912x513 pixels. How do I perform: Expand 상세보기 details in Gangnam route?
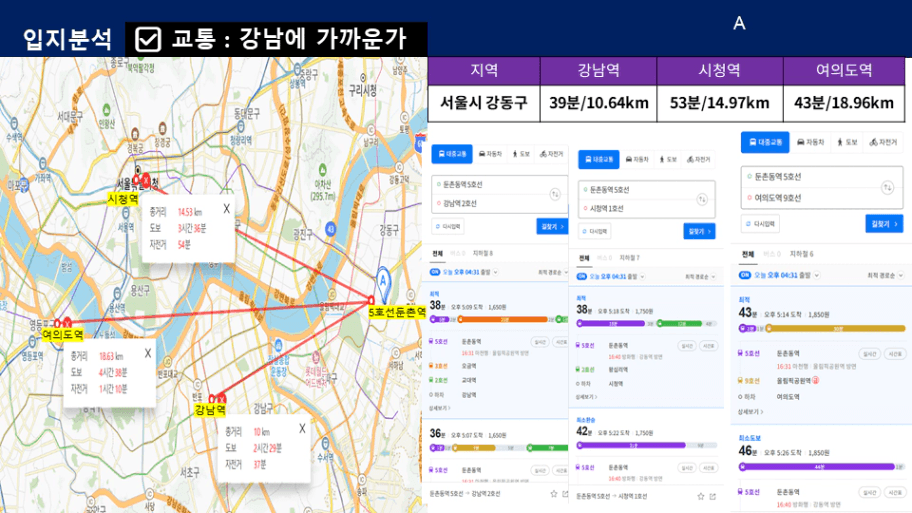(440, 408)
